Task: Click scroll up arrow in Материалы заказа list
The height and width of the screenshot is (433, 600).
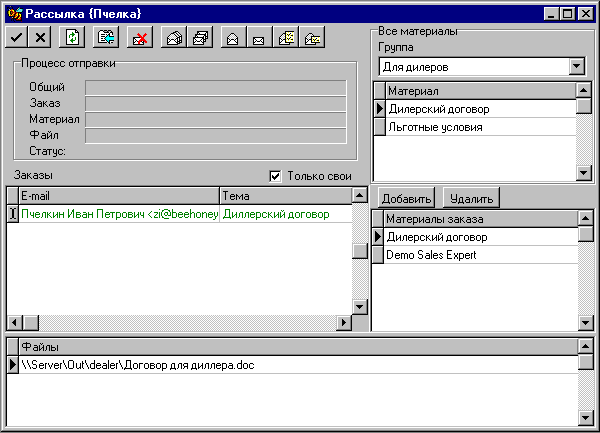Action: tap(585, 218)
